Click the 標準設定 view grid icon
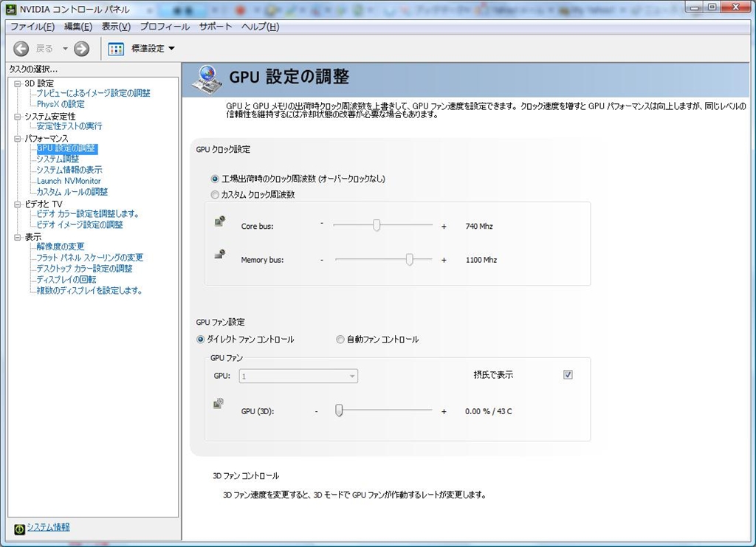The height and width of the screenshot is (547, 756). pyautogui.click(x=116, y=49)
